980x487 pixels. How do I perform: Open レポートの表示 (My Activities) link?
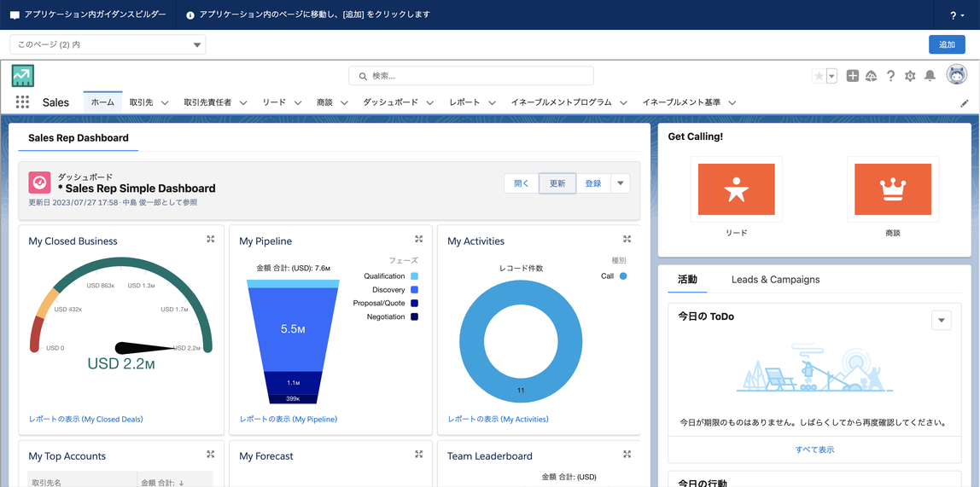point(499,419)
